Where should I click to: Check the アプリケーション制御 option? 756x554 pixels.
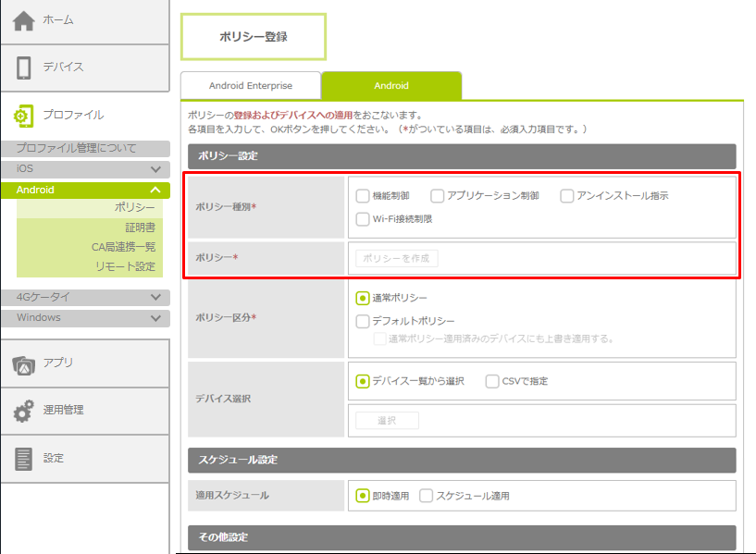(438, 196)
